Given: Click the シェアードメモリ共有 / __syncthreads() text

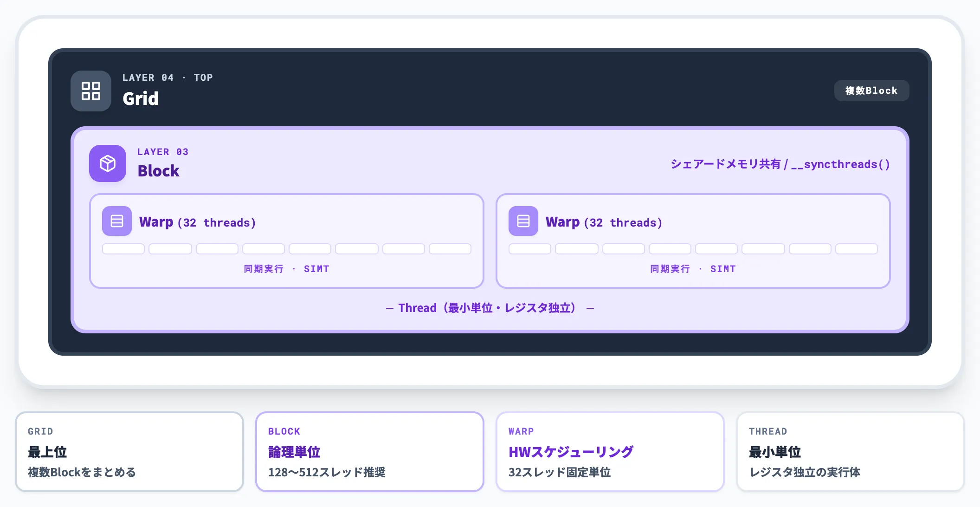Looking at the screenshot, I should pos(780,164).
